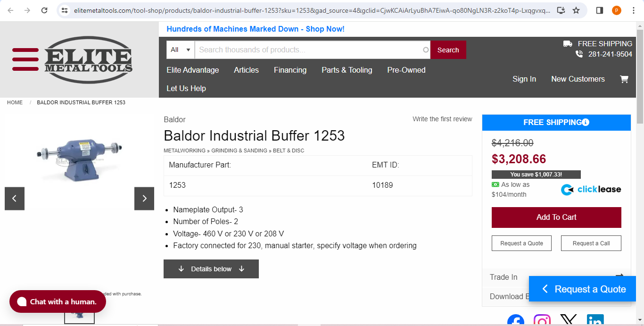Viewport: 644px width, 326px height.
Task: Click the small Request a Quote button
Action: click(522, 243)
